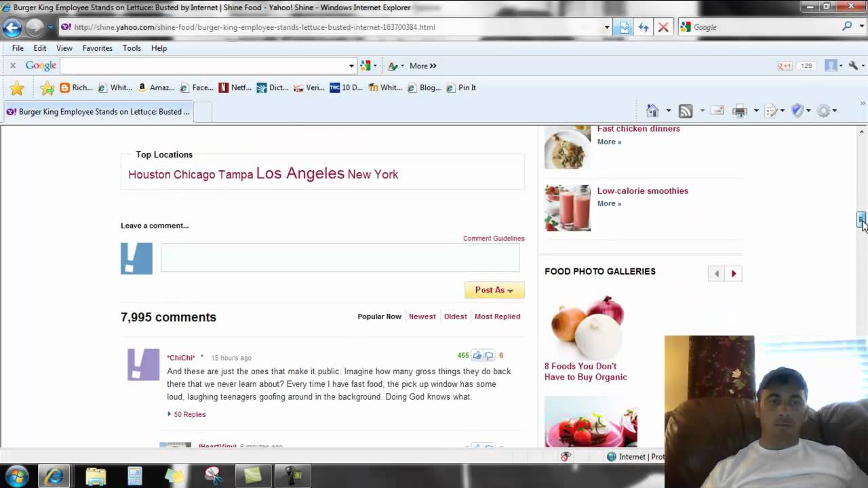Open the Post As dropdown
Image resolution: width=868 pixels, height=488 pixels.
click(x=494, y=290)
